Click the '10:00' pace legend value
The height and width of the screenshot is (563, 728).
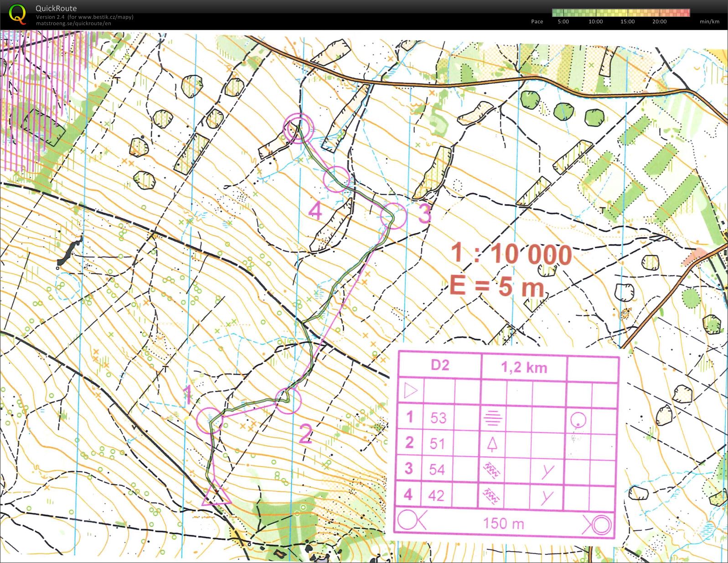[595, 21]
